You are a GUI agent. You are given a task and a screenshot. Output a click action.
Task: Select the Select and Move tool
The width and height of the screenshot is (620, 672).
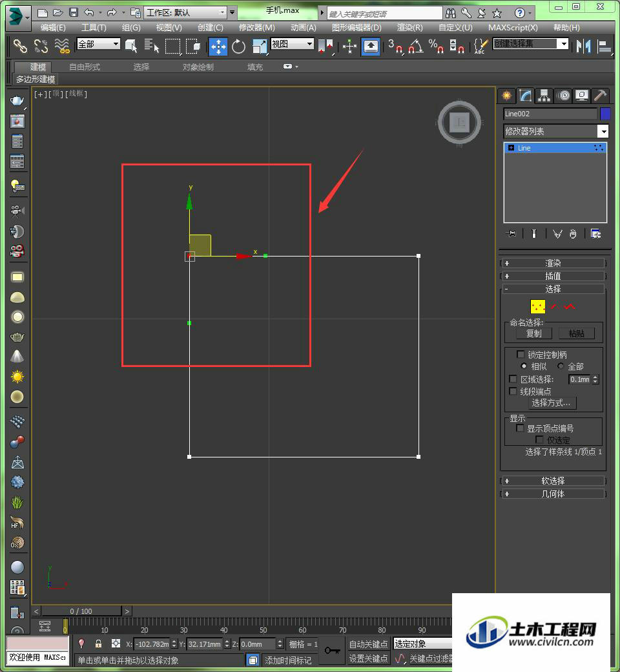[218, 47]
